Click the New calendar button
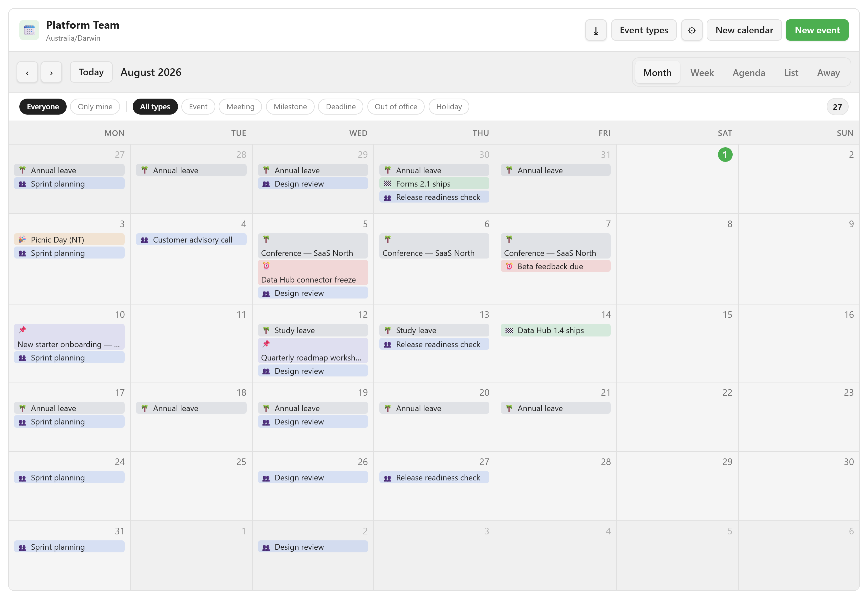 tap(744, 30)
